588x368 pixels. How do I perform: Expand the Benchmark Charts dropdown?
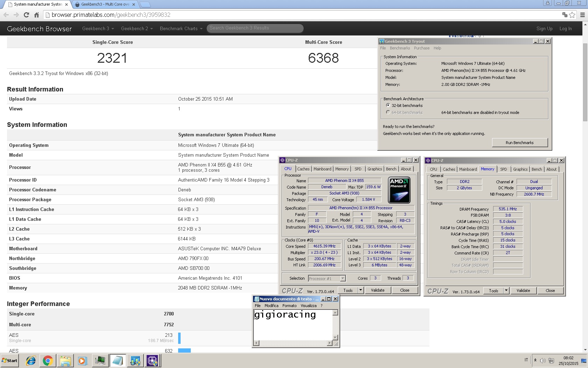click(x=181, y=28)
